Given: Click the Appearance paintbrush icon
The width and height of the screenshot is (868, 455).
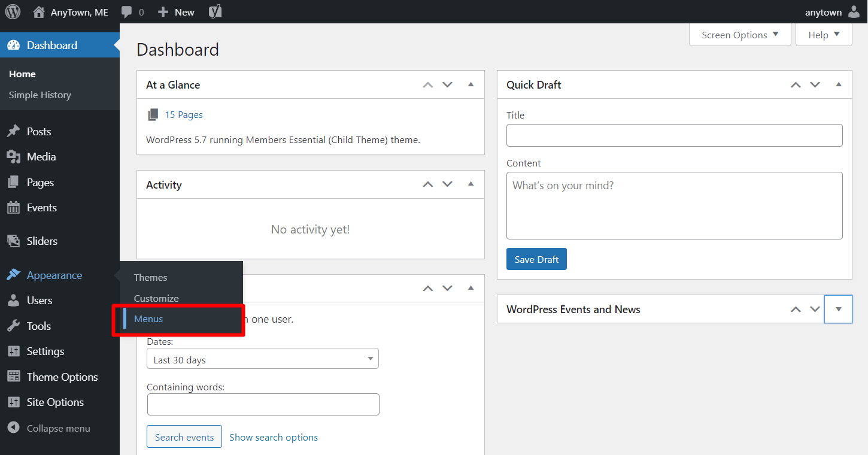Looking at the screenshot, I should [13, 275].
